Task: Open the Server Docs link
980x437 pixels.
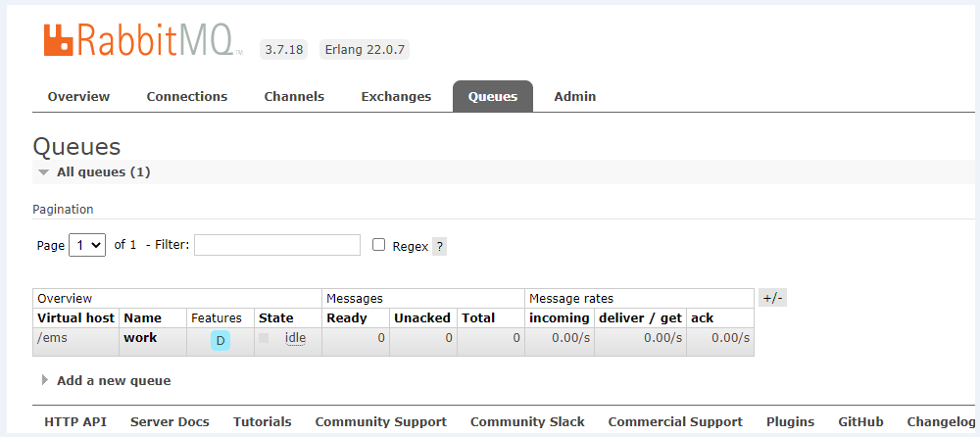Action: 170,422
